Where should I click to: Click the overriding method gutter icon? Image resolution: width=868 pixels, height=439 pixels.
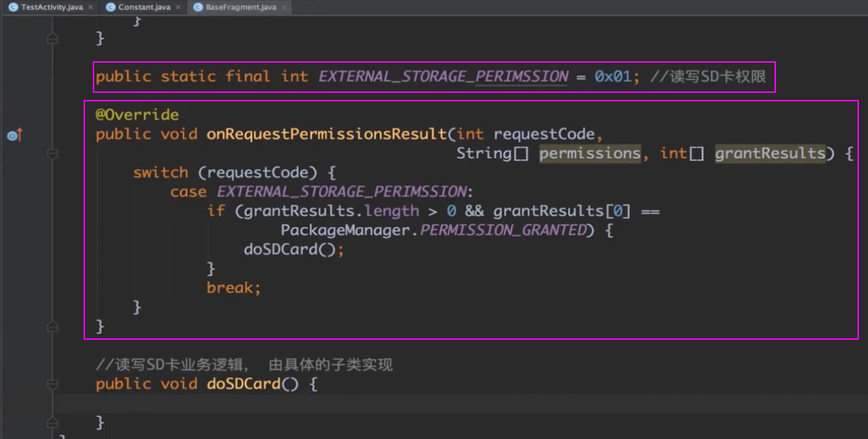pos(15,134)
